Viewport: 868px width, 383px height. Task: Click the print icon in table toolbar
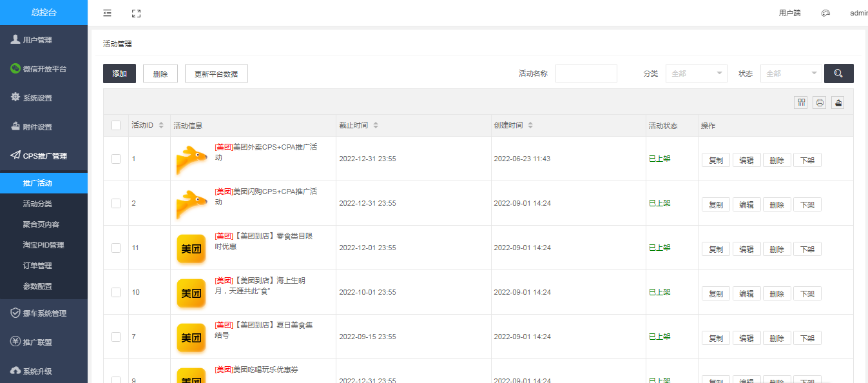click(x=819, y=103)
